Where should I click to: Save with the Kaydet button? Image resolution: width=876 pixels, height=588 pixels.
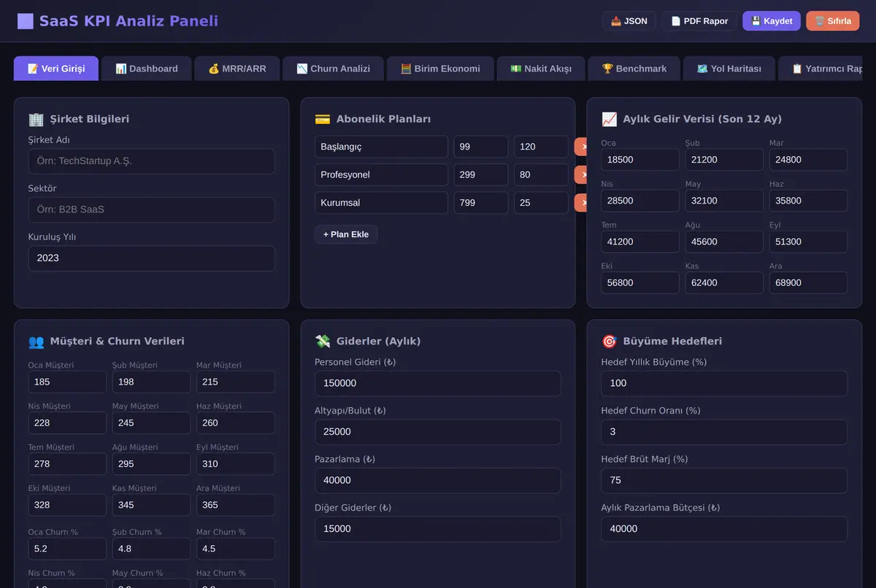[x=772, y=21]
